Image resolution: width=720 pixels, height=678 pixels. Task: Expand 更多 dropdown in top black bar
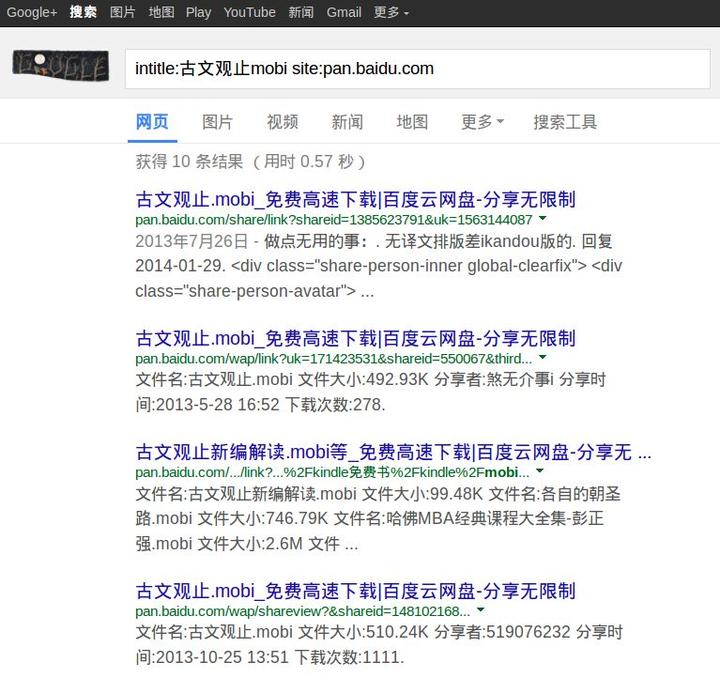(x=391, y=12)
